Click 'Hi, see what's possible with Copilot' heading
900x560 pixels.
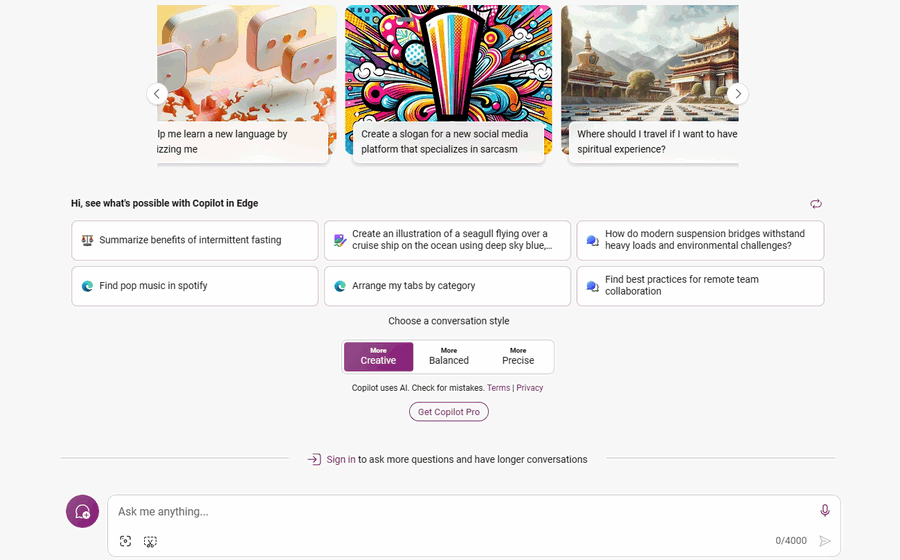pyautogui.click(x=164, y=203)
